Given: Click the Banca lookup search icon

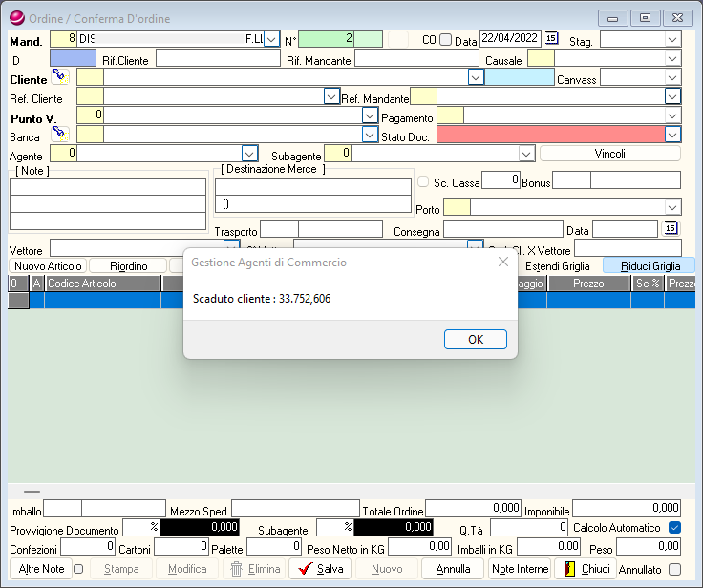Looking at the screenshot, I should point(60,133).
